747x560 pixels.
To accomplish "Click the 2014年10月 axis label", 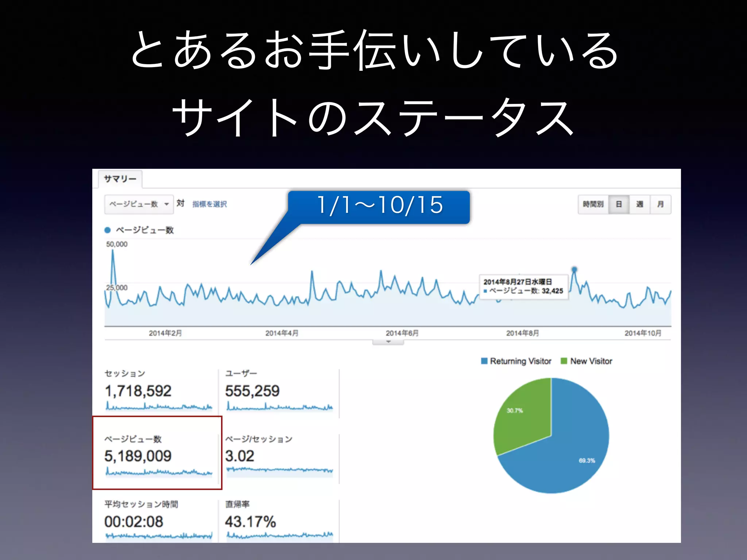I will 643,333.
